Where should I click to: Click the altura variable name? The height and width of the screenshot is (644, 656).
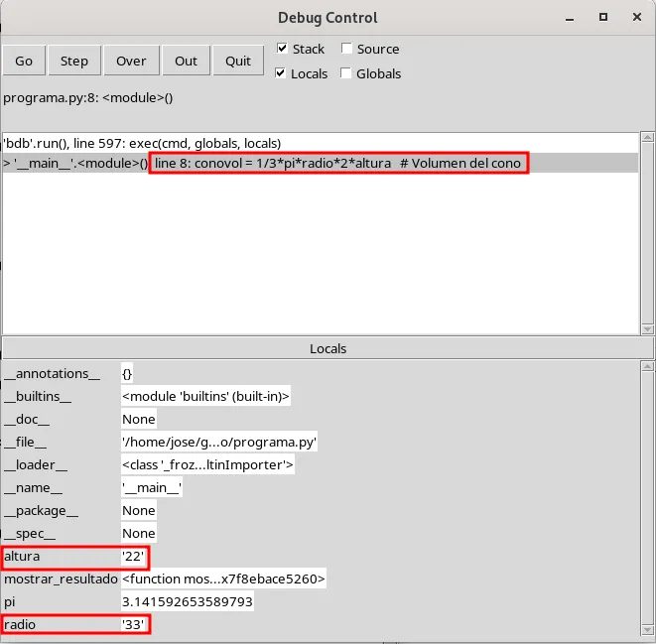click(x=22, y=557)
